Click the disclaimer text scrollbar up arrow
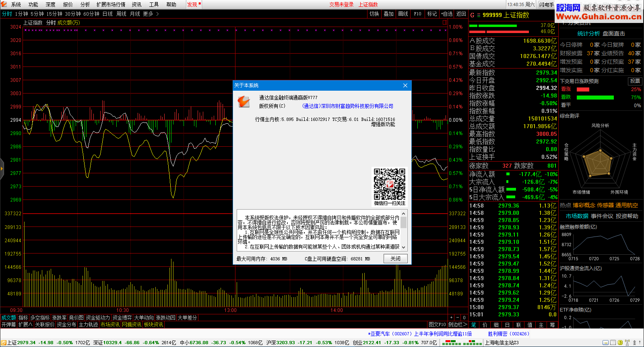This screenshot has height=347, width=644. click(404, 213)
